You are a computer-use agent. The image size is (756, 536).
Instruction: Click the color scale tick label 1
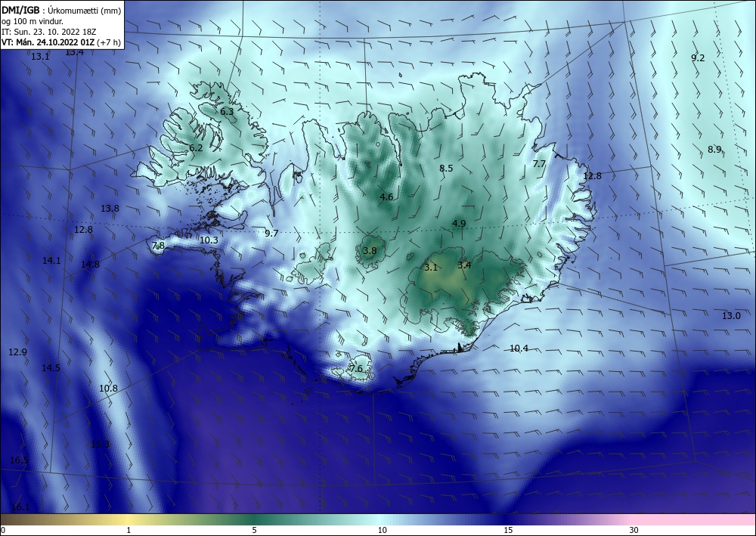click(x=129, y=530)
